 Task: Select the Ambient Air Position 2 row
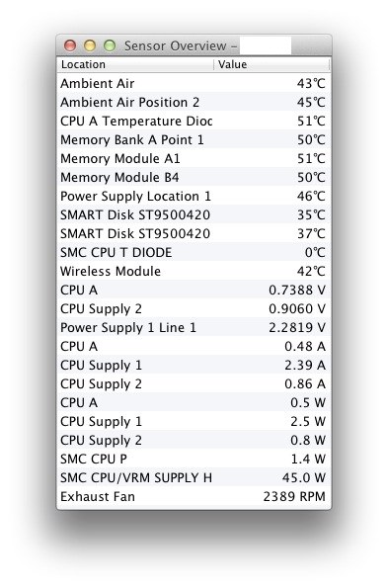(194, 102)
